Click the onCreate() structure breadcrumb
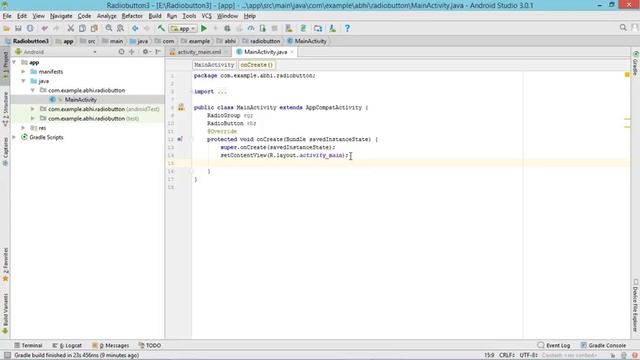The height and width of the screenshot is (360, 640). click(257, 65)
